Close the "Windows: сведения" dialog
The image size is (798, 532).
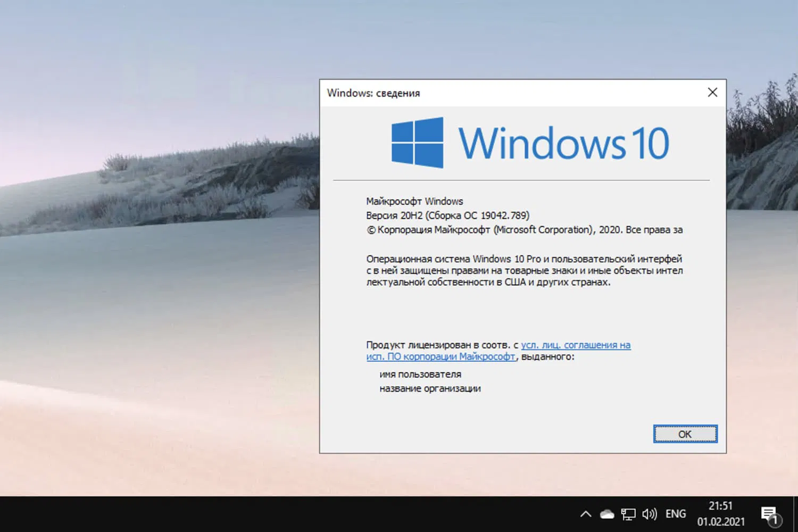(x=712, y=92)
